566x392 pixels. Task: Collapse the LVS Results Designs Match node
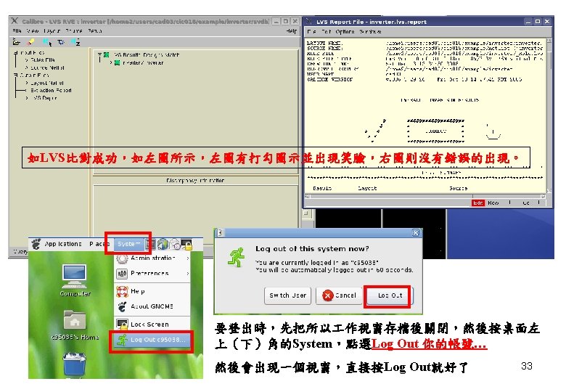coord(99,55)
